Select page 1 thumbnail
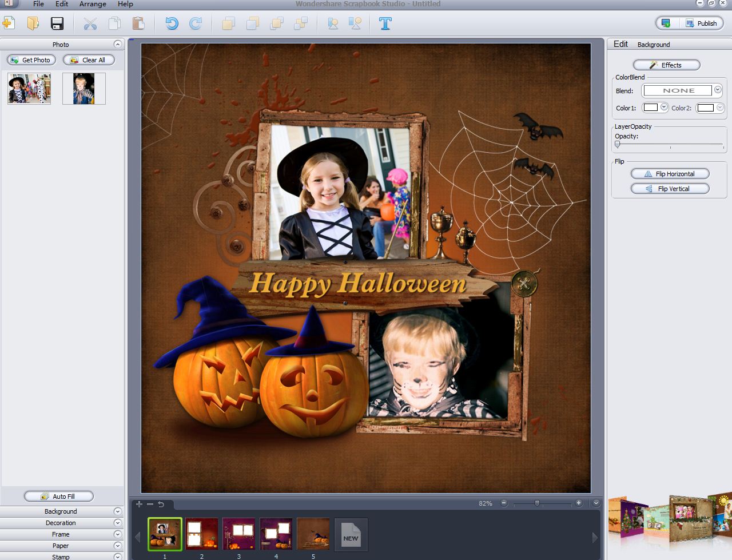The width and height of the screenshot is (732, 560). 165,534
